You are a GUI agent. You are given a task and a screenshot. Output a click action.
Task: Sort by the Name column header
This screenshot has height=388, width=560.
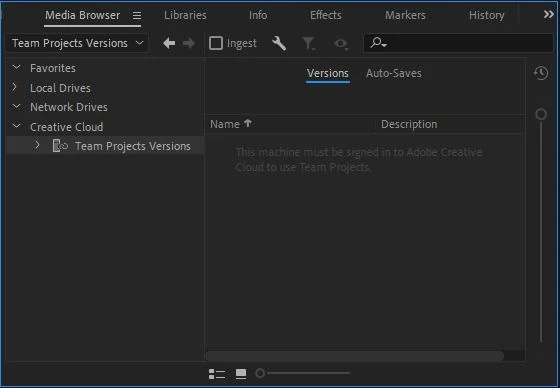pos(231,124)
